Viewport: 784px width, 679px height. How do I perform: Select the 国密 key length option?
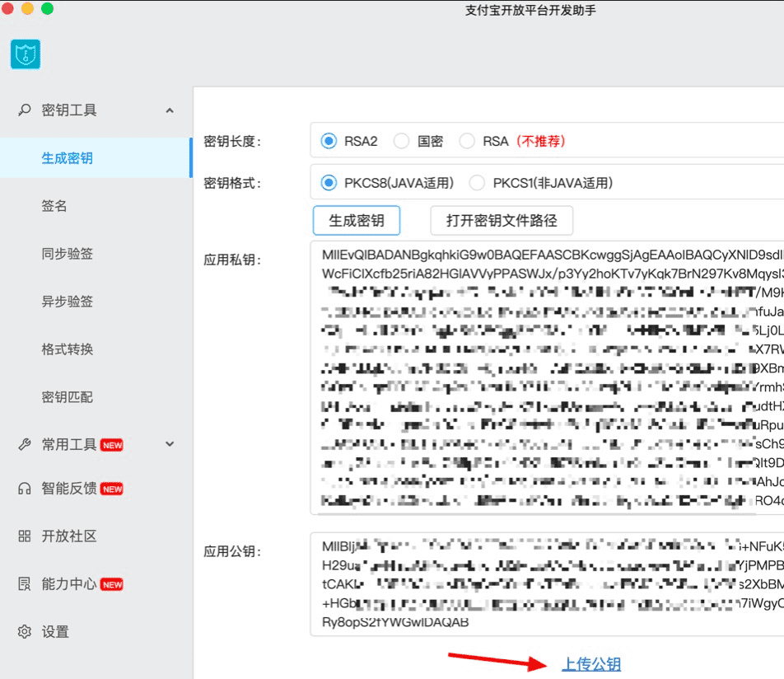coord(402,141)
